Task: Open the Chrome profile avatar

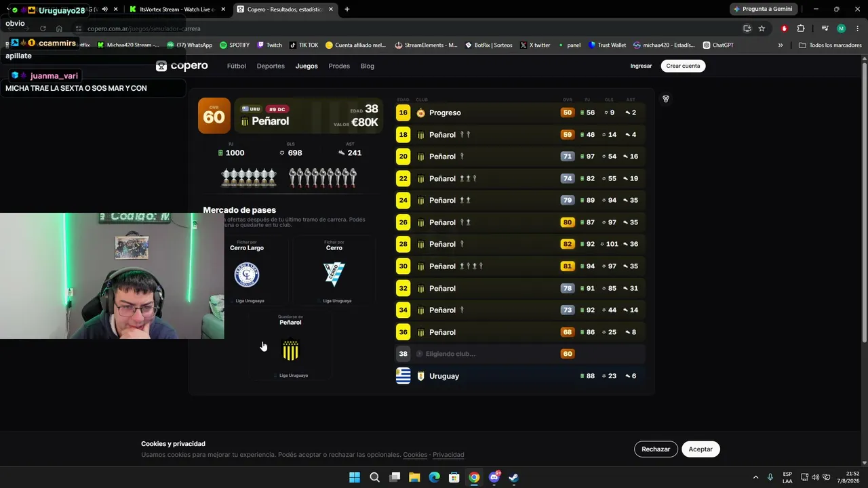Action: [841, 28]
